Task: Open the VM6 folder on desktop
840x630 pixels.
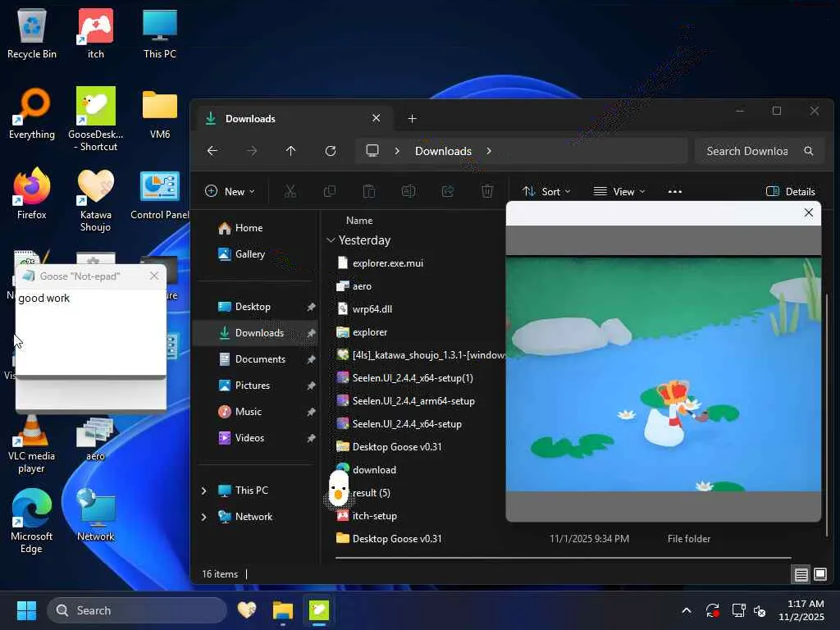Action: [160, 113]
